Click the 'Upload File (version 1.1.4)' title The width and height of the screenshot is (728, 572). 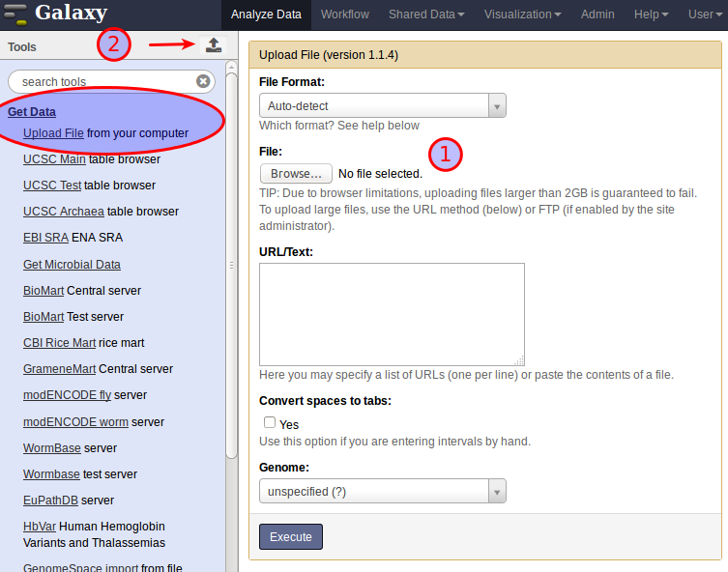[329, 55]
